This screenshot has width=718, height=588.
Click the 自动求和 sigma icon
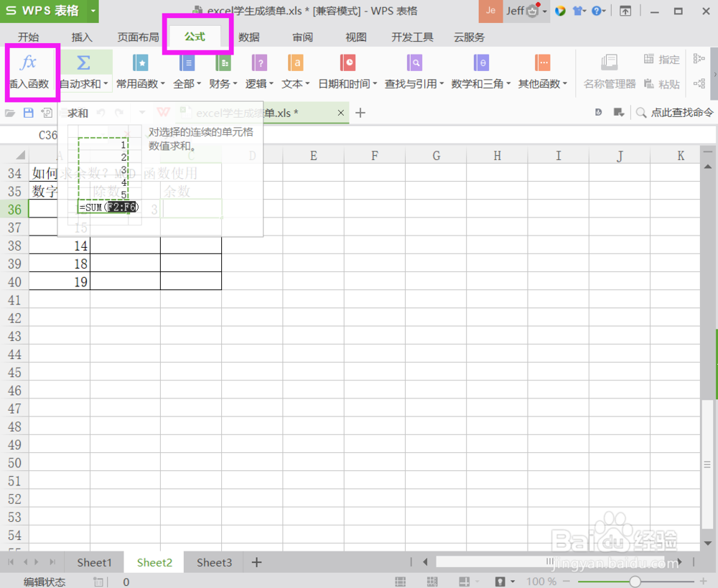[x=83, y=62]
